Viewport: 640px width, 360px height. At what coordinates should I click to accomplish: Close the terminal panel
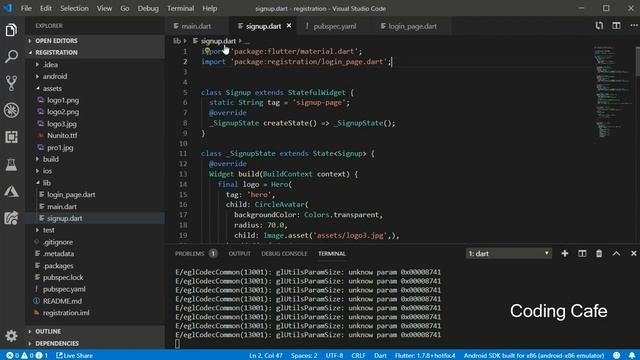633,253
